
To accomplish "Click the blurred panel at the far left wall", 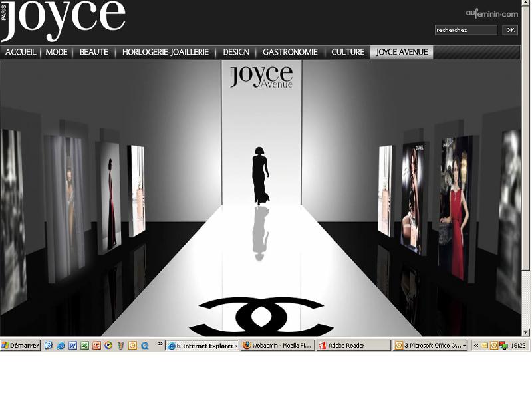I will 13,221.
